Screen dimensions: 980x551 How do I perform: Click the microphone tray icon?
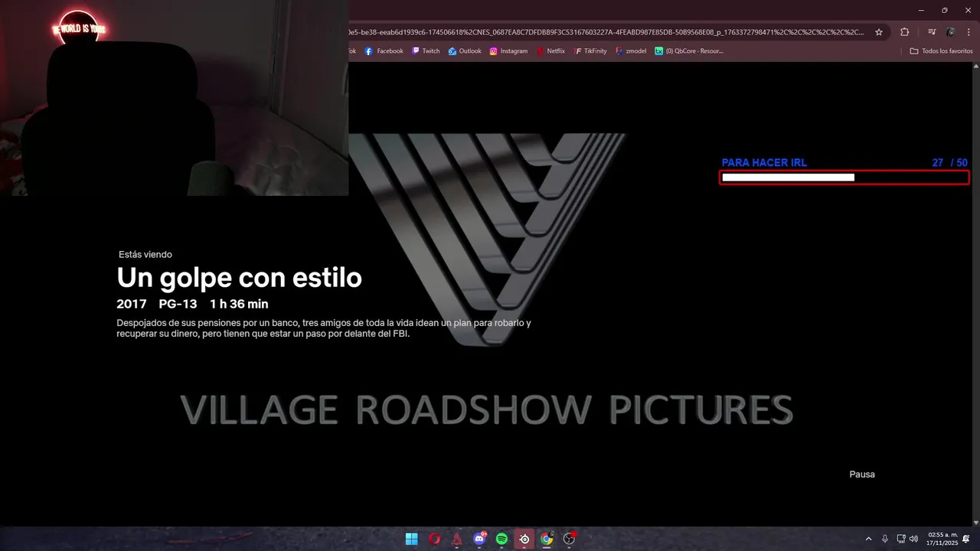tap(885, 539)
